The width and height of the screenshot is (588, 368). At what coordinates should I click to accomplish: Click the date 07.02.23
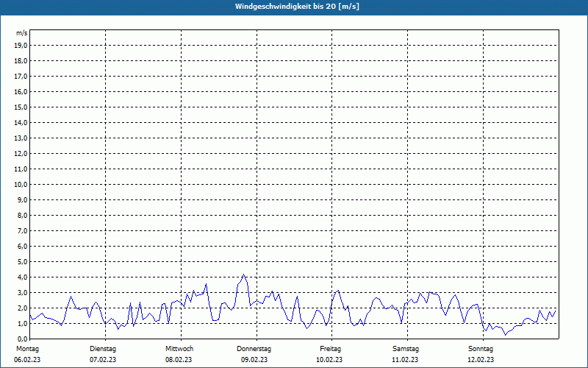coord(103,360)
